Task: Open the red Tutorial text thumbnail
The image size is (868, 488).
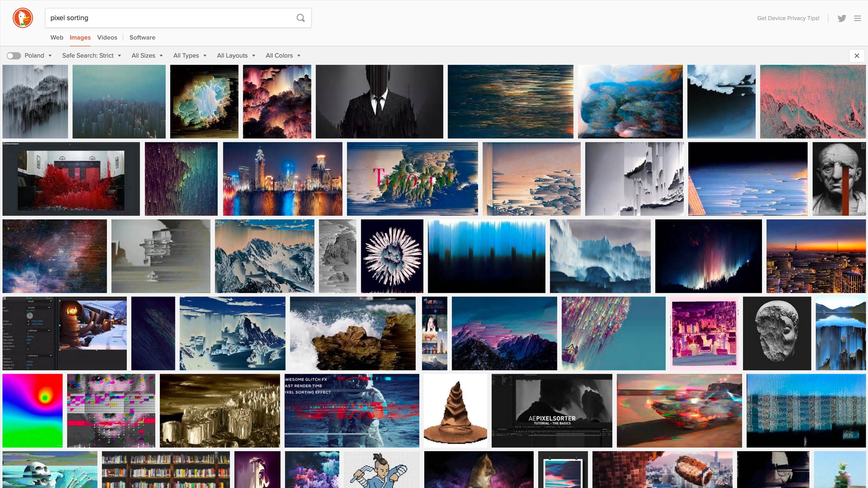Action: [412, 179]
